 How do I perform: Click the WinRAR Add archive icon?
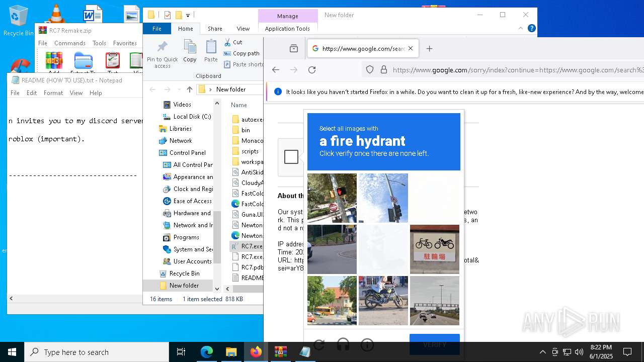coord(54,60)
